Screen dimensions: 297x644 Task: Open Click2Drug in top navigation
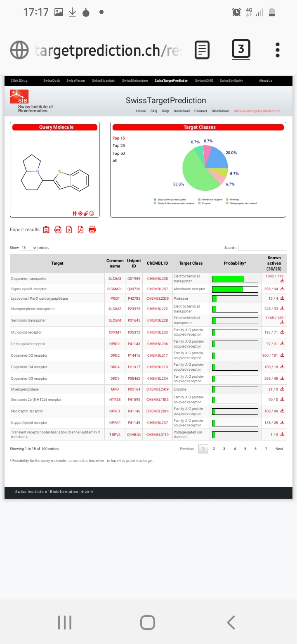pos(19,80)
